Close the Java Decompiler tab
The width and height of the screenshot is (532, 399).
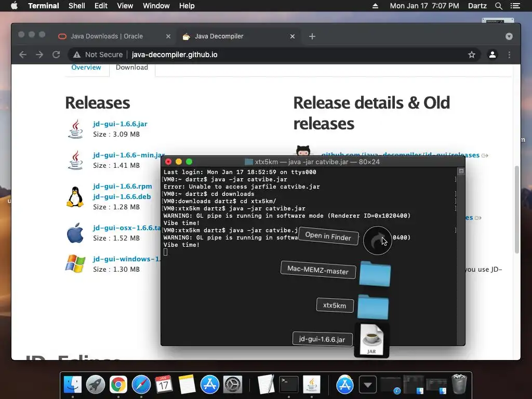292,36
